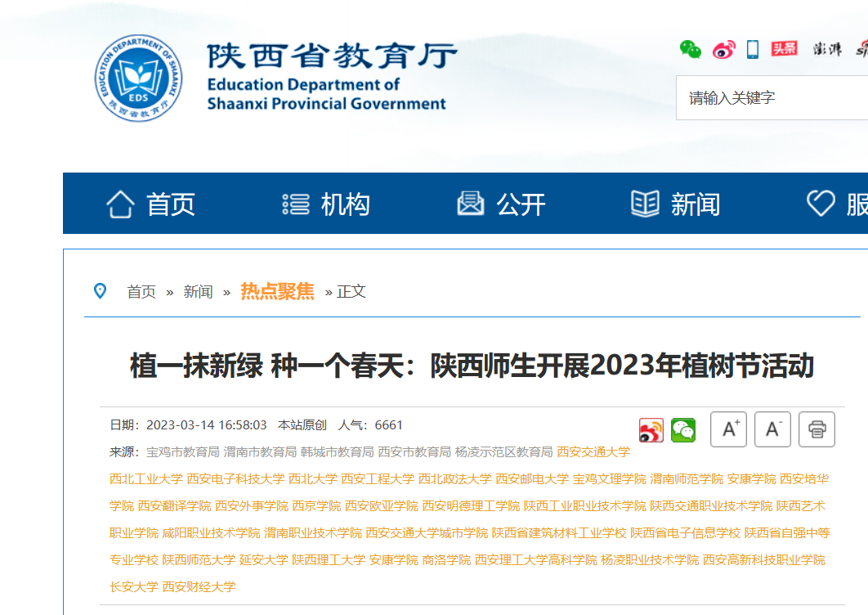The height and width of the screenshot is (615, 868).
Task: Share article via green WeChat share icon
Action: (683, 429)
